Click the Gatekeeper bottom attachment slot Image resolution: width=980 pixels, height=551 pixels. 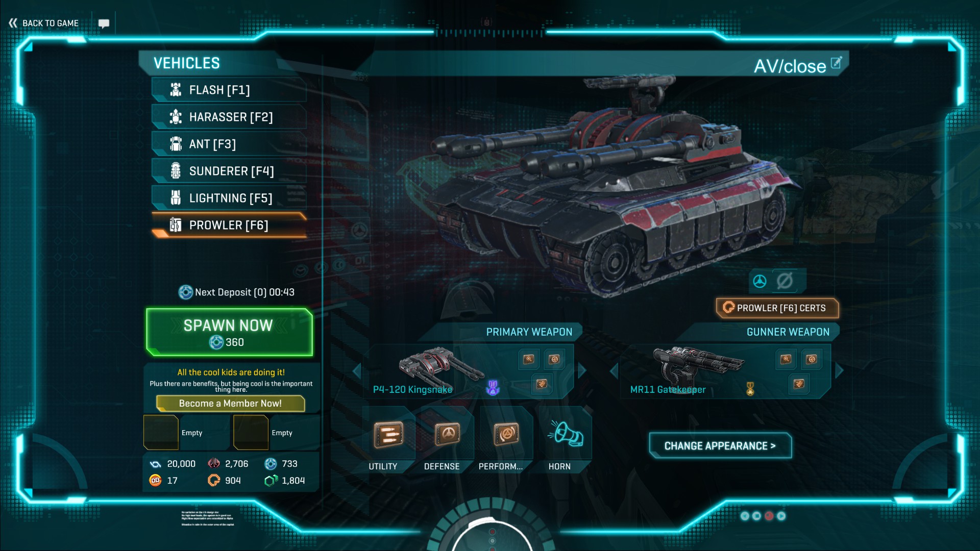tap(799, 384)
